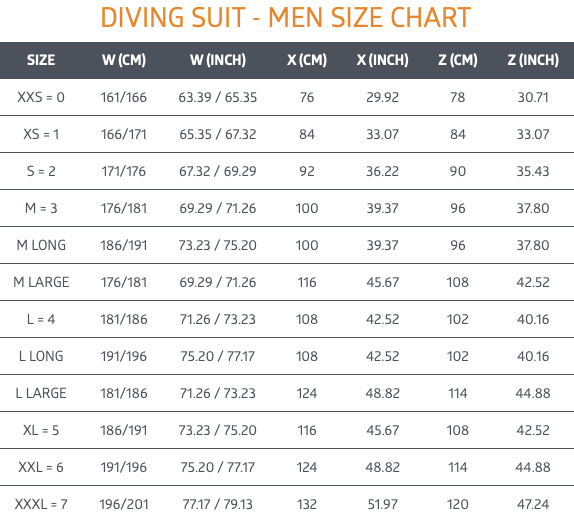Click the W (INCH) column header
Image resolution: width=574 pixels, height=516 pixels.
[218, 60]
